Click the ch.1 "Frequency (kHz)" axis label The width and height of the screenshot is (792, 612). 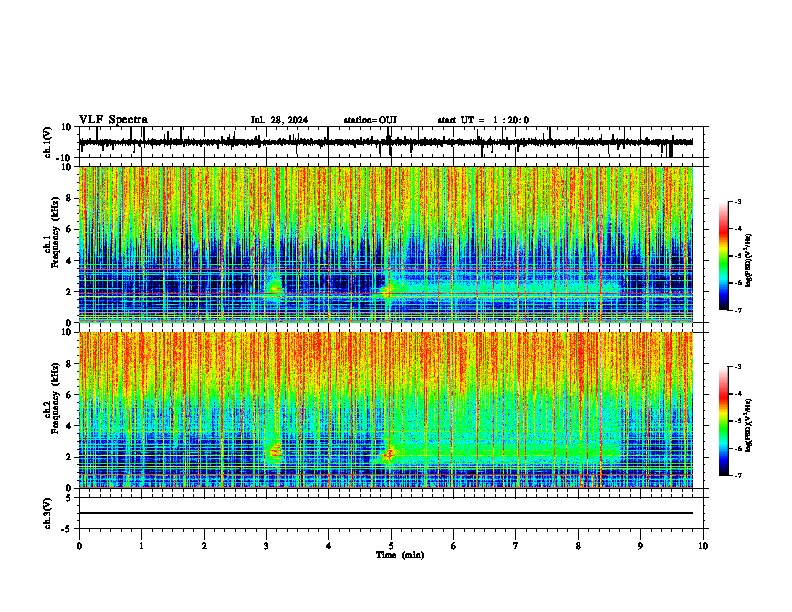click(x=55, y=232)
